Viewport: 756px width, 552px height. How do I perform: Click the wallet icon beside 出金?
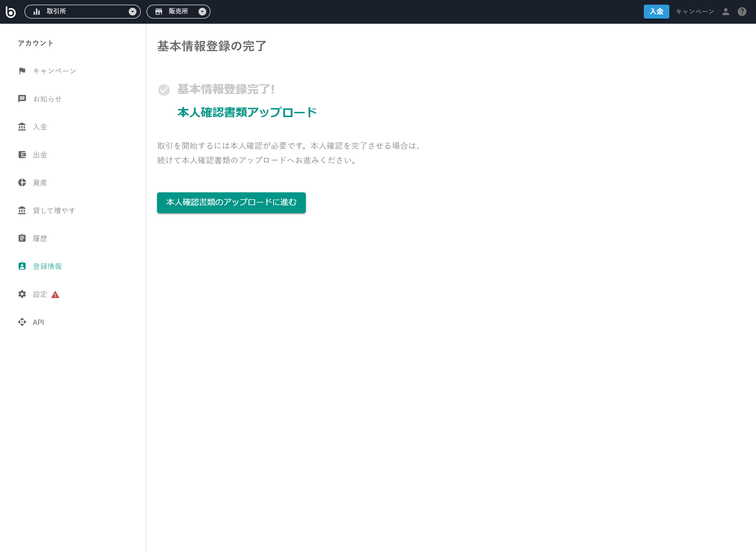22,155
